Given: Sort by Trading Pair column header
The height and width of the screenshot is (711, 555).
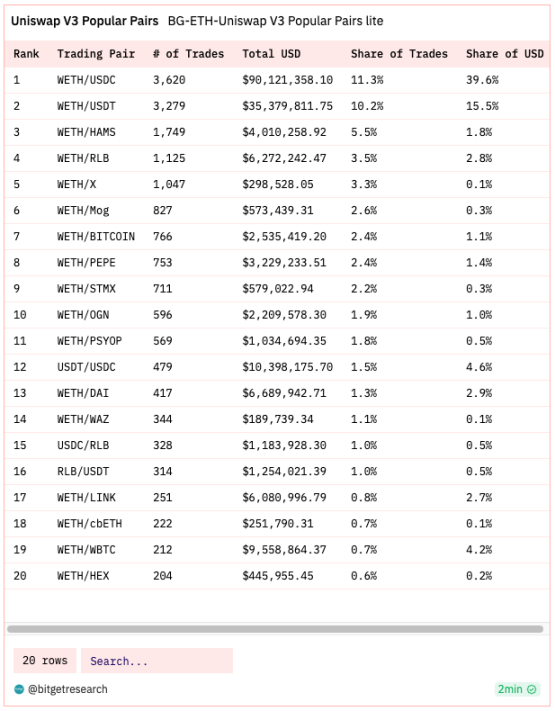Looking at the screenshot, I should (96, 54).
